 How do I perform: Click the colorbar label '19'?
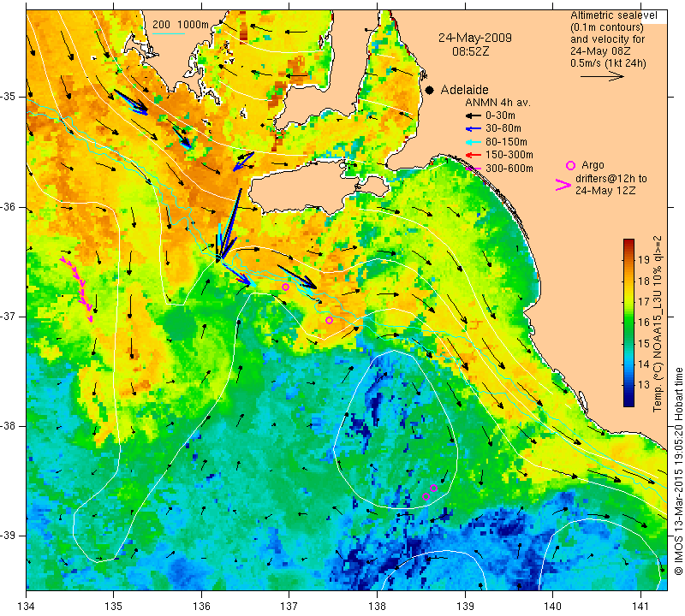point(644,260)
